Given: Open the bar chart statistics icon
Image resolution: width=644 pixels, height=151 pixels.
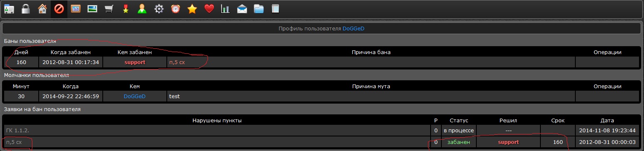Looking at the screenshot, I should [x=225, y=9].
